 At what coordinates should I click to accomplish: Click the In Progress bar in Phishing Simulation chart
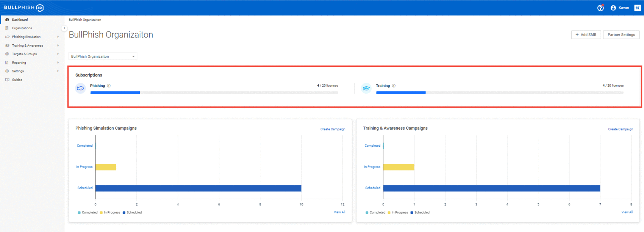point(106,167)
